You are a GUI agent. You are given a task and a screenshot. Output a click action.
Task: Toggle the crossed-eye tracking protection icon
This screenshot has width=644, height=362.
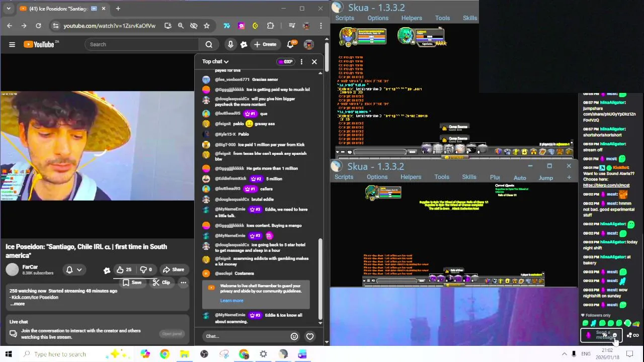[194, 26]
